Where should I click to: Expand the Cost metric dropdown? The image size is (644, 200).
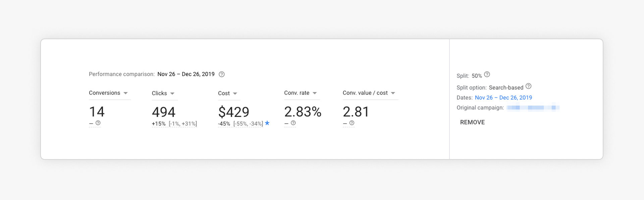(235, 93)
